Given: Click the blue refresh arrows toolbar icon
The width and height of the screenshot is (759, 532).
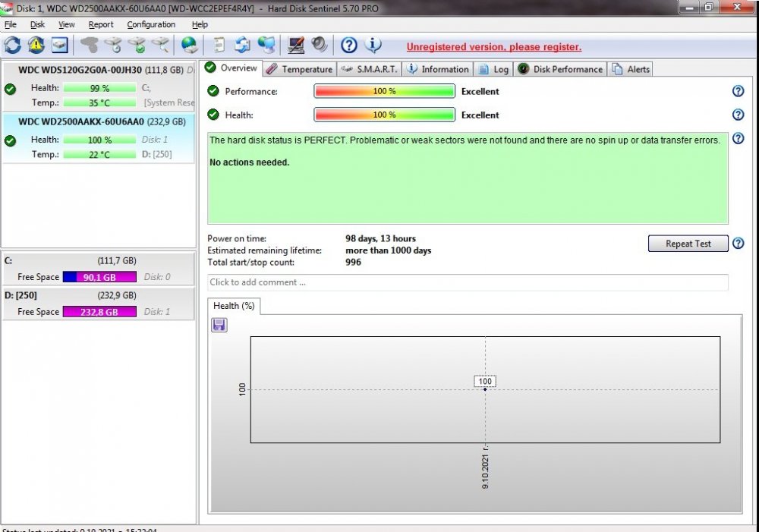Looking at the screenshot, I should 13,46.
